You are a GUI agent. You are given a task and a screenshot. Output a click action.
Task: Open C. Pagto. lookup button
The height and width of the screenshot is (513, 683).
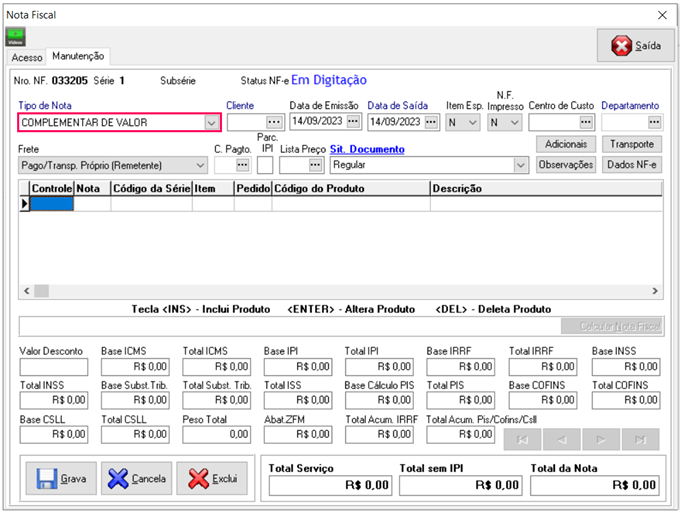242,165
